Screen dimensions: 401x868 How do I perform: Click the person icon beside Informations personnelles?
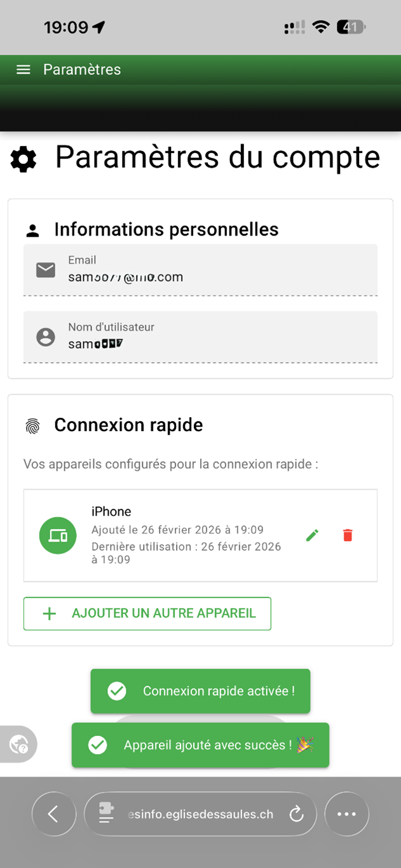(33, 230)
